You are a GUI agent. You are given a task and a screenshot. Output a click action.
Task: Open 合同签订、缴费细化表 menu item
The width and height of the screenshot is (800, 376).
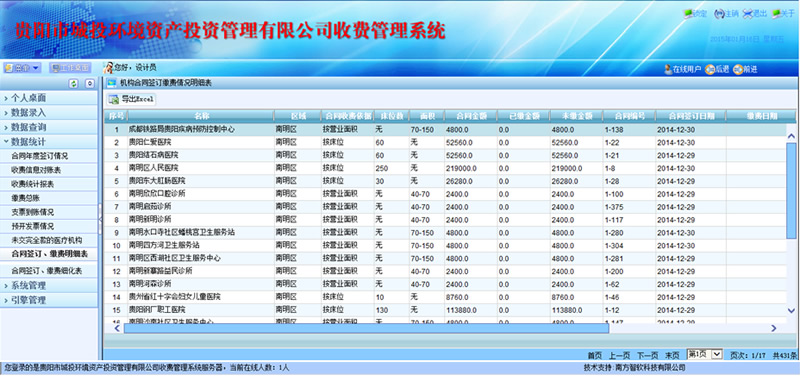pos(49,270)
